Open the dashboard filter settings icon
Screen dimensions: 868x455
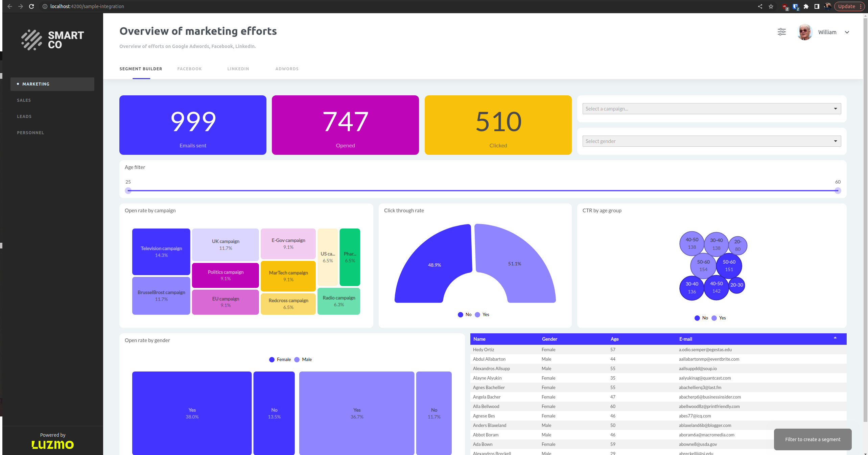tap(781, 32)
